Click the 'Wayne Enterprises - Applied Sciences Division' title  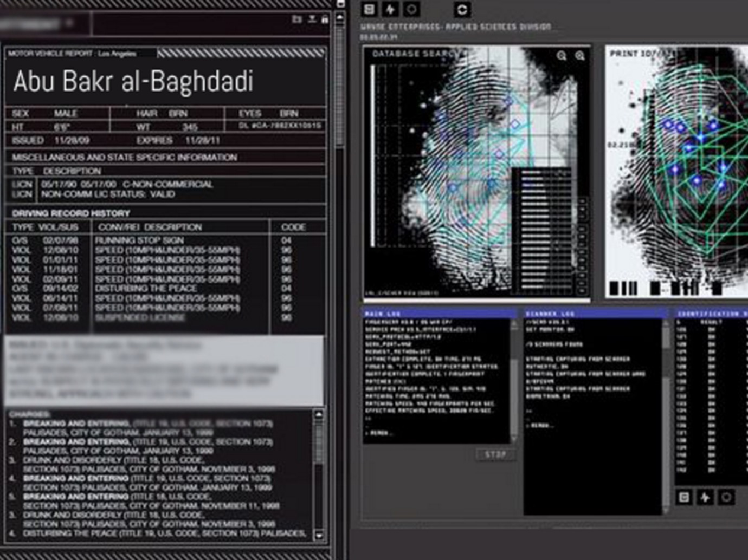pos(455,27)
